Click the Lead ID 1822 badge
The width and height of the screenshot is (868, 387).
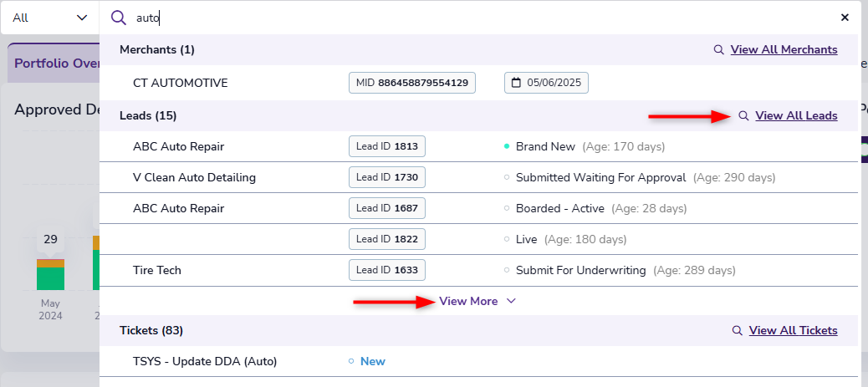387,240
